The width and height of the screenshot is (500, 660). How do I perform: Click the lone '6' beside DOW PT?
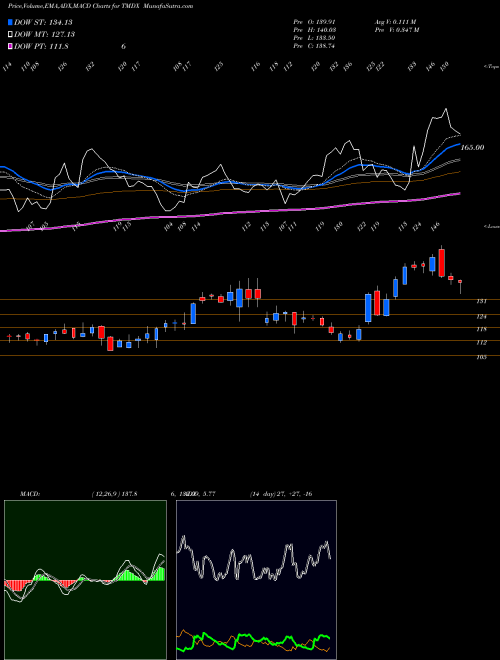123,46
